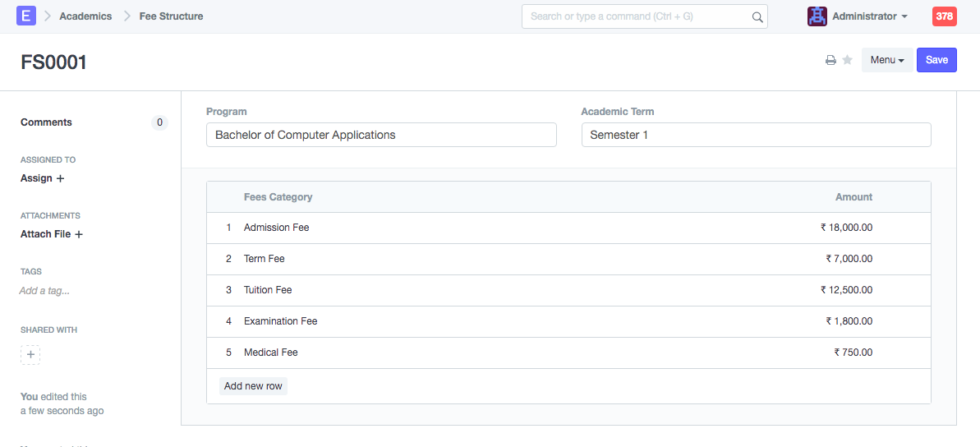Click the Academic Term input field
Image resolution: width=980 pixels, height=447 pixels.
756,135
